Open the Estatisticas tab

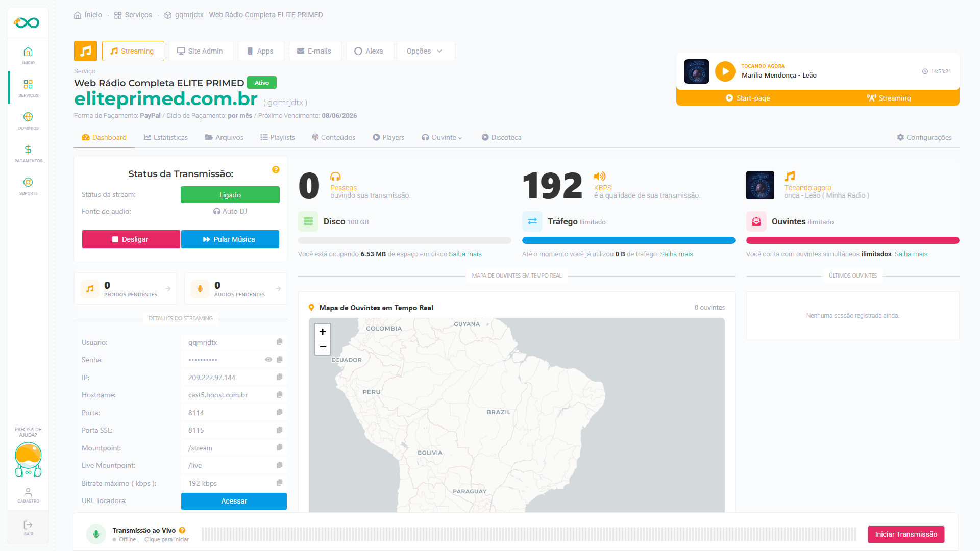pyautogui.click(x=166, y=137)
